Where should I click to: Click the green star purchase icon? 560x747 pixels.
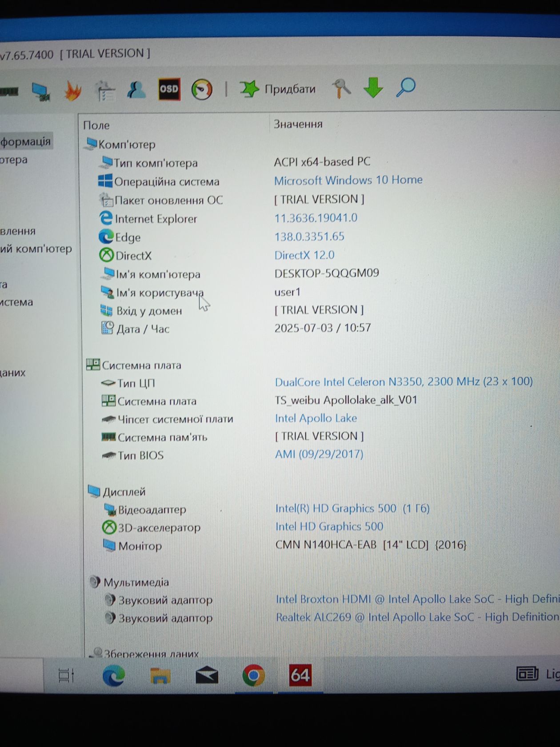(249, 89)
